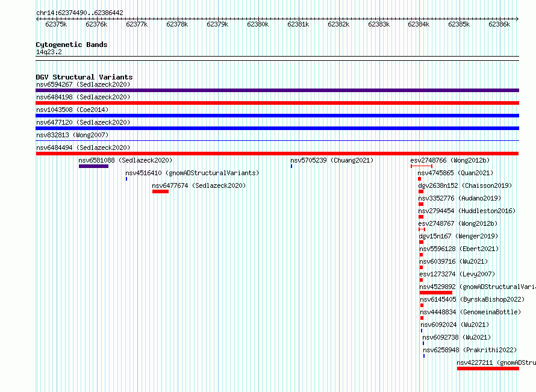Click the 62380k ruler position

pyautogui.click(x=258, y=24)
